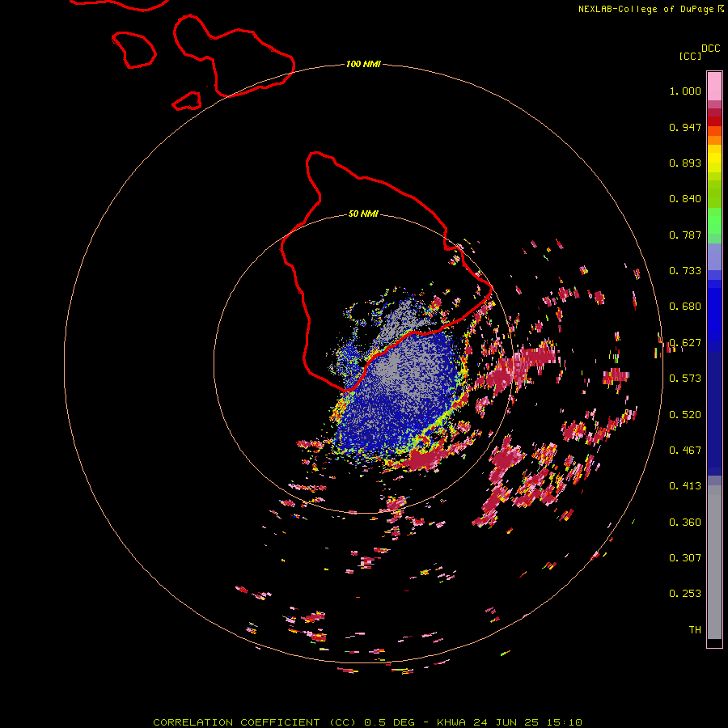This screenshot has width=728, height=728.
Task: Select the 0.307 color scale label
Action: click(685, 558)
